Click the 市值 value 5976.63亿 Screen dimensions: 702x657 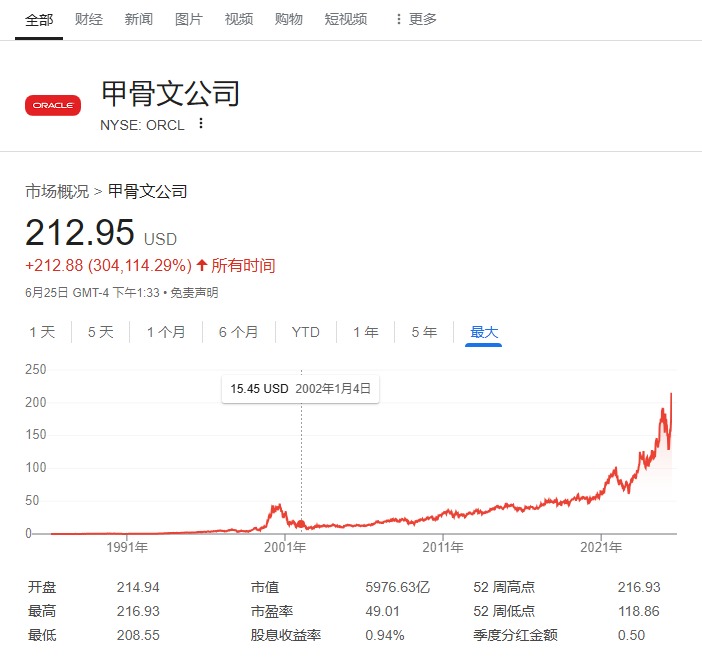click(x=397, y=587)
